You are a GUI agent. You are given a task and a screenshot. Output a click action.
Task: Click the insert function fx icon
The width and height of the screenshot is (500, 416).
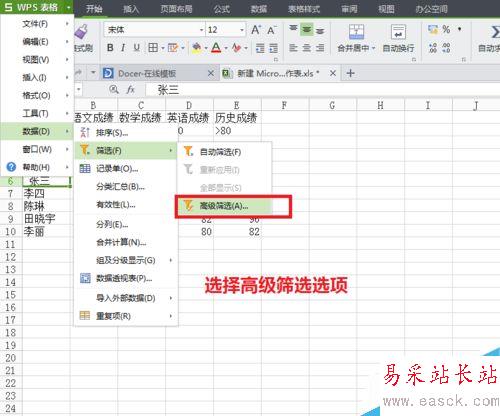[130, 89]
